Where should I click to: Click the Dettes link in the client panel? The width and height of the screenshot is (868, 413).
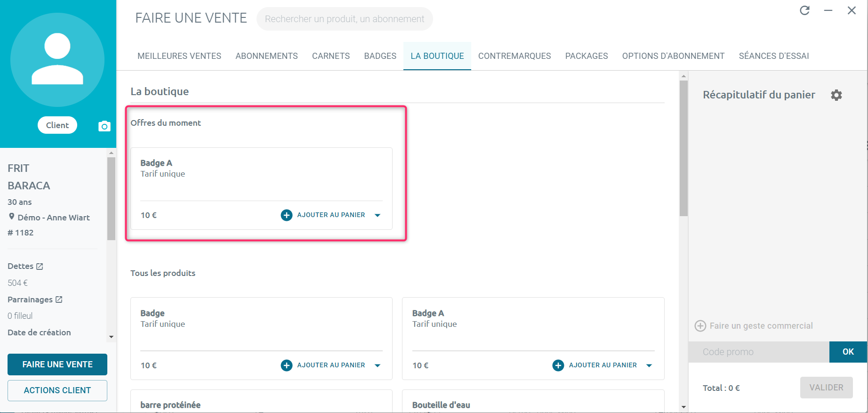coord(21,266)
